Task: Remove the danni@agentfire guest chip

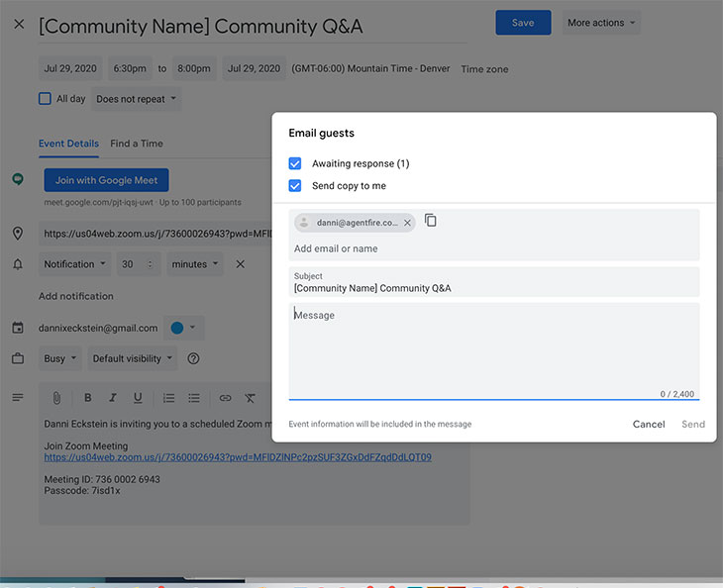Action: click(x=407, y=224)
